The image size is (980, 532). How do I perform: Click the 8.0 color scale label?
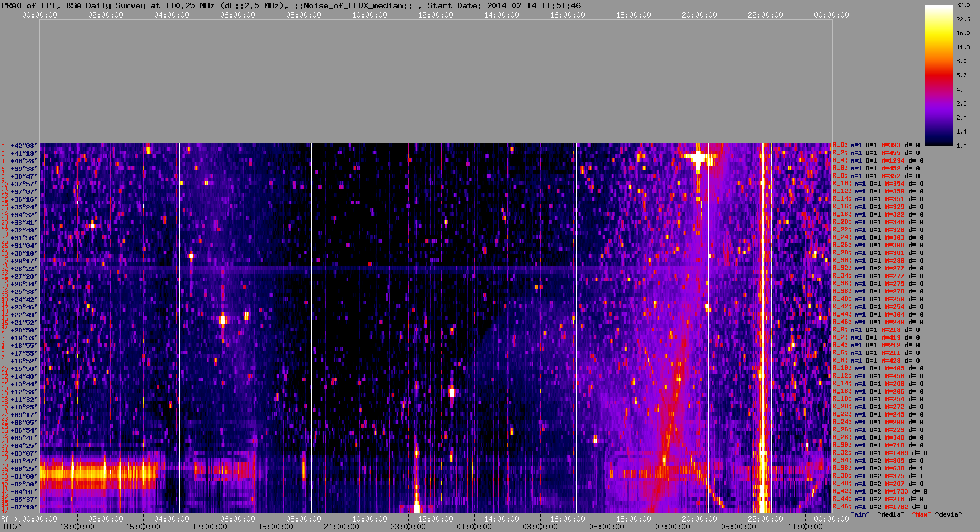click(961, 61)
